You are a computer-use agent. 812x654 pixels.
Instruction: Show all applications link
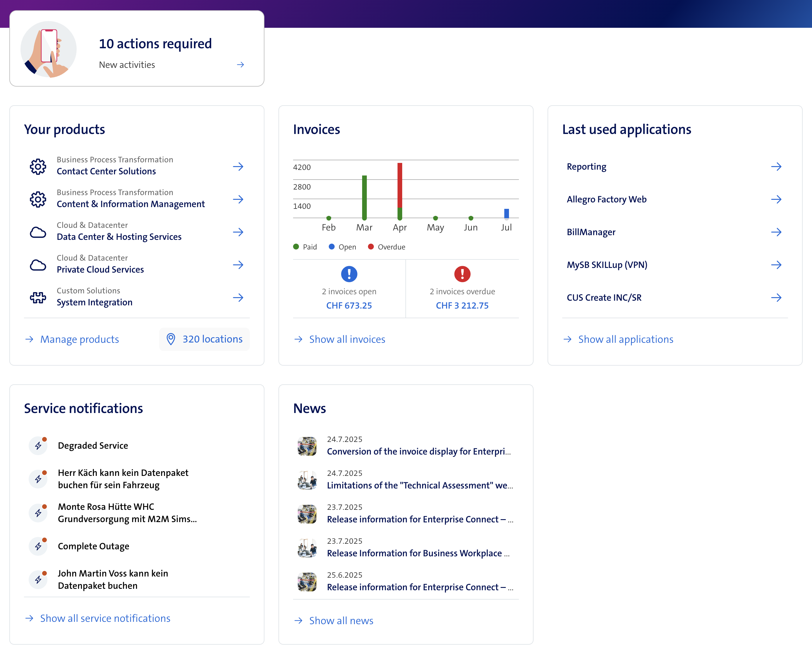pos(625,339)
